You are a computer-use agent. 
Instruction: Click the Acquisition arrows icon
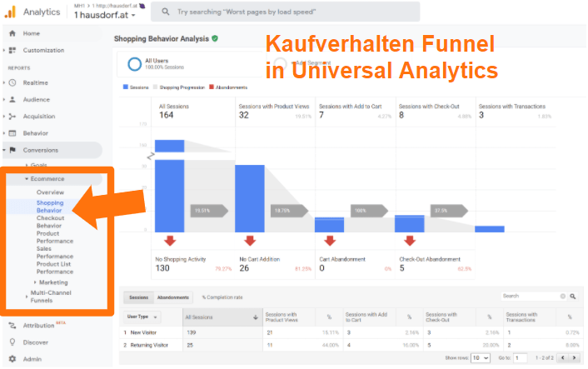tap(12, 117)
